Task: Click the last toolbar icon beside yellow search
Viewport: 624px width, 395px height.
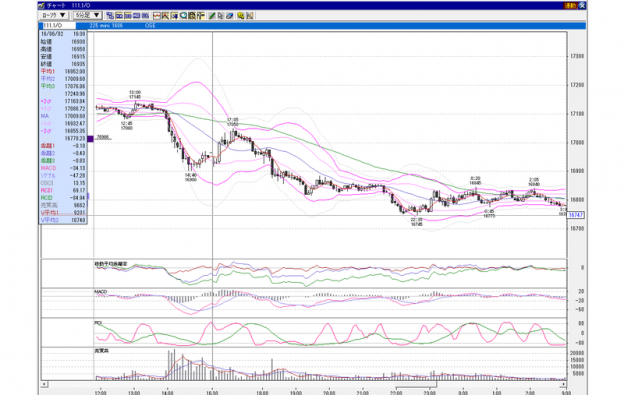Action: pos(249,16)
